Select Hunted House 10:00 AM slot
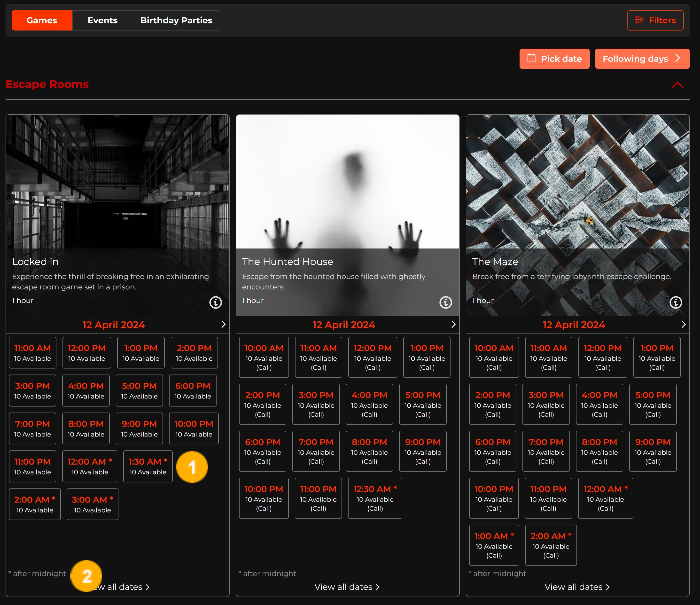Image resolution: width=700 pixels, height=605 pixels. [x=264, y=357]
